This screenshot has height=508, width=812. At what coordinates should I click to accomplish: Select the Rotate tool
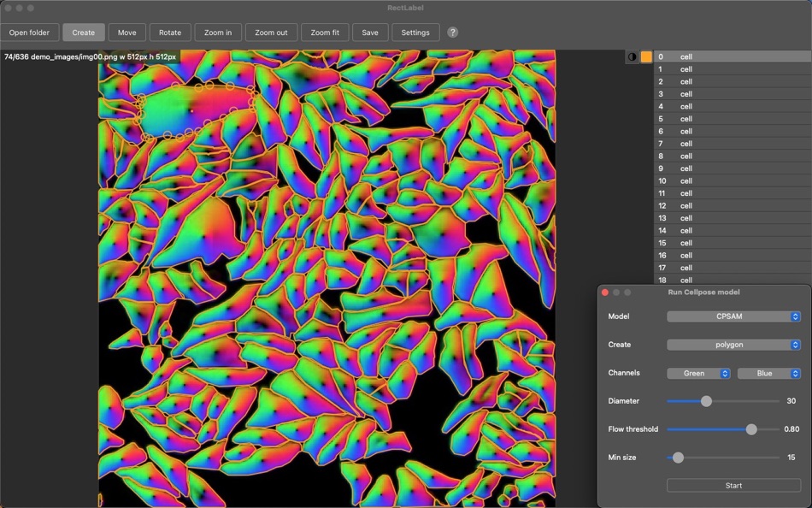(170, 32)
